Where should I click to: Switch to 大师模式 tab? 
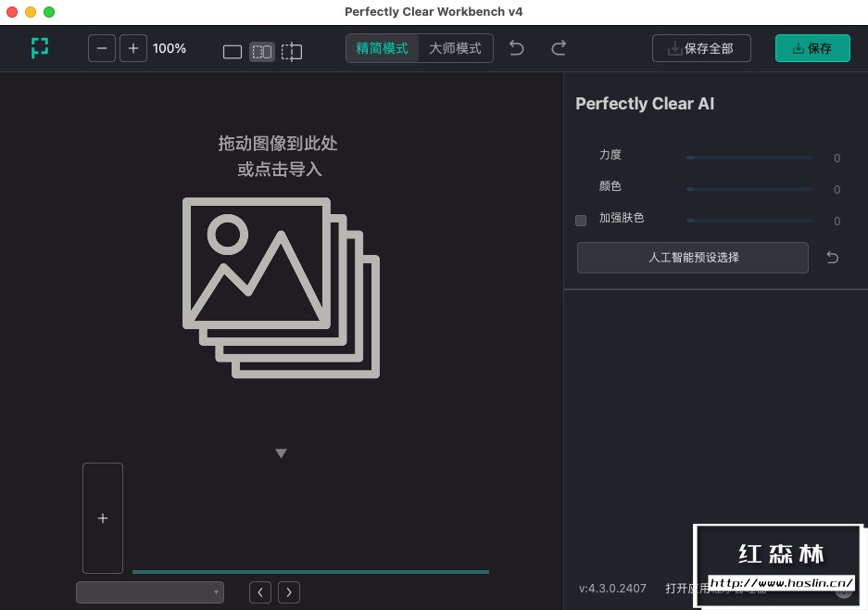tap(455, 48)
